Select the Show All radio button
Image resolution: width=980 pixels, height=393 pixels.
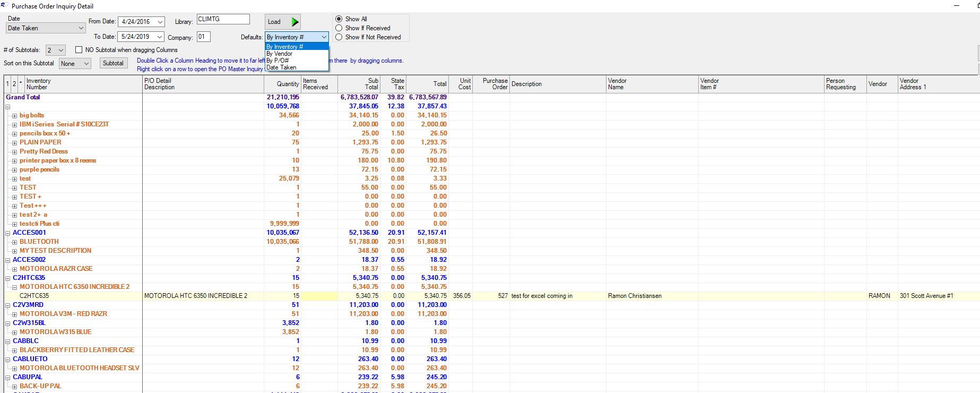(x=339, y=19)
